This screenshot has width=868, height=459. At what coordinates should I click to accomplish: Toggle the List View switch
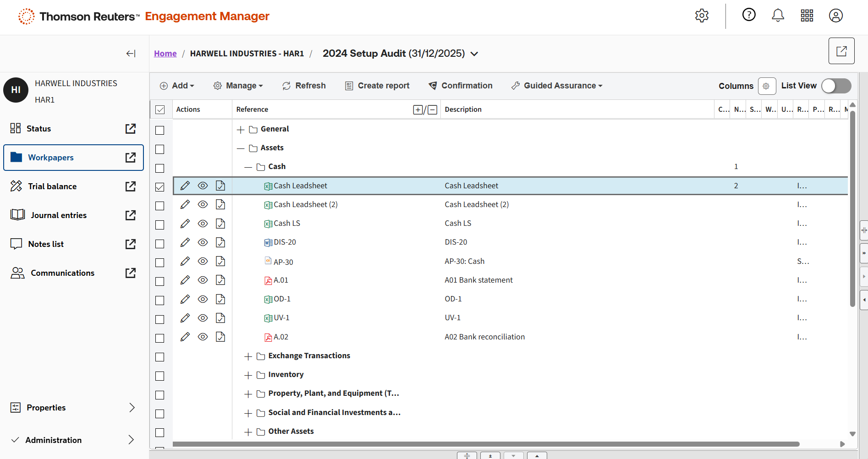pyautogui.click(x=836, y=86)
